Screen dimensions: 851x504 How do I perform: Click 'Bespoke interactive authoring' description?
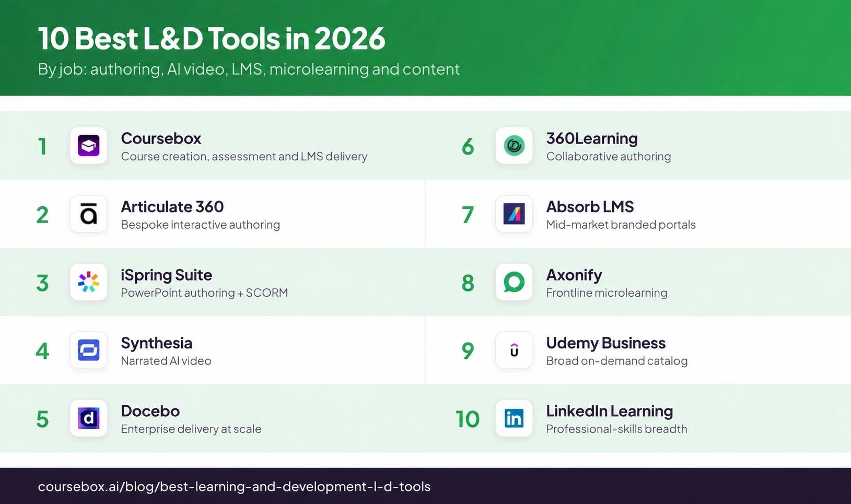pyautogui.click(x=201, y=225)
